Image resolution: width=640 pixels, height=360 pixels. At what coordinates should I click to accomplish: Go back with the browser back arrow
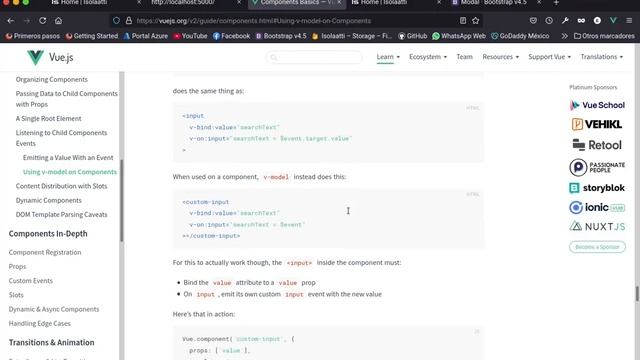coord(11,20)
